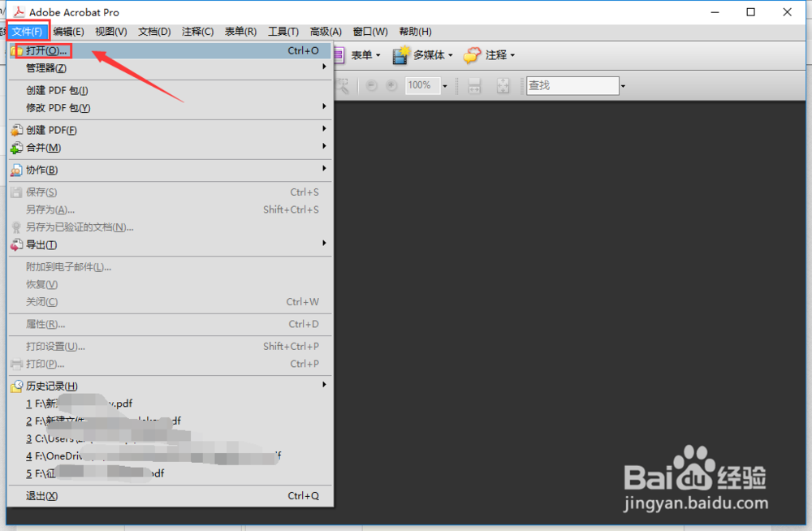Click the 协作(B) menu icon
Viewport: 812px width, 531px height.
pyautogui.click(x=16, y=170)
